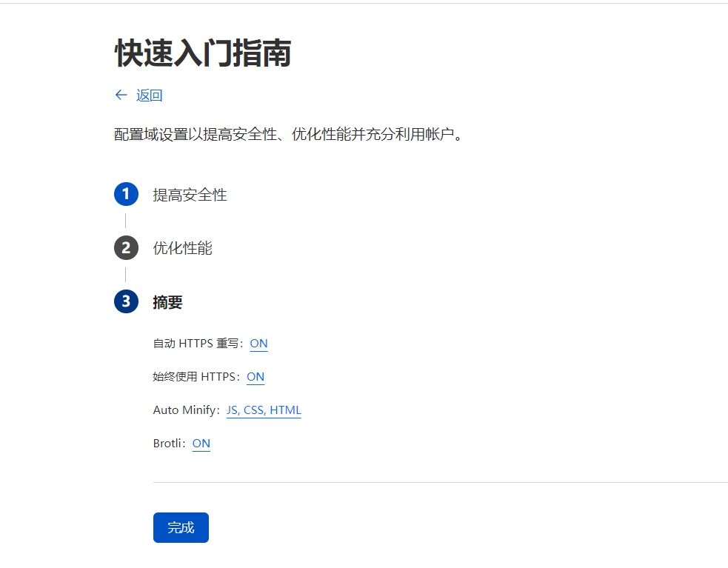The height and width of the screenshot is (568, 728).
Task: Select the step 1 numbered circle
Action: click(126, 194)
